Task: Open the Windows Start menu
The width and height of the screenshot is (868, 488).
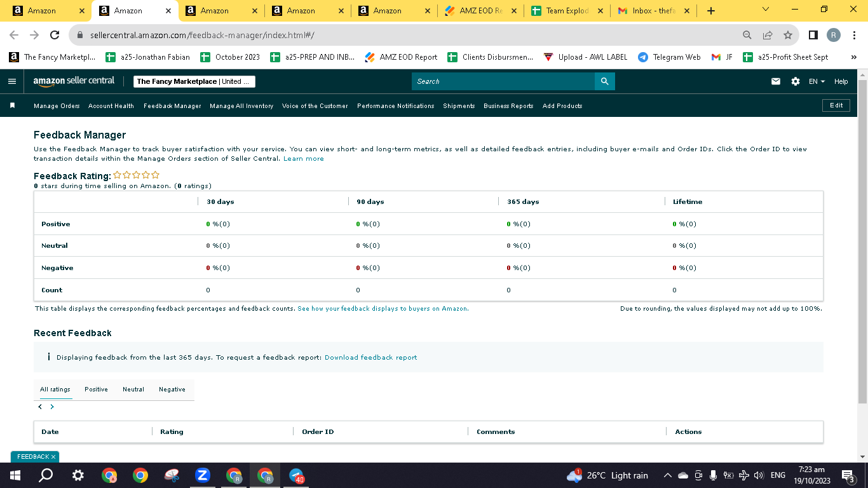Action: (15, 475)
